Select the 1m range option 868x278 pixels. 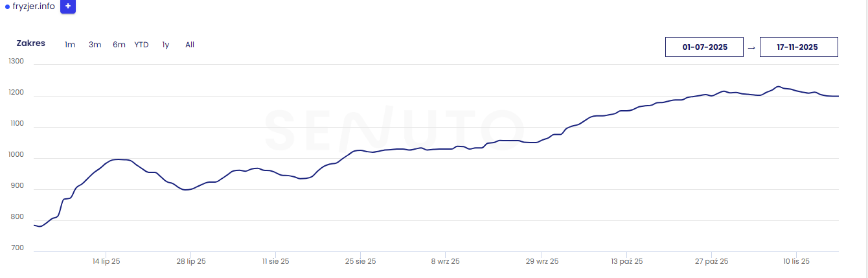tap(70, 45)
